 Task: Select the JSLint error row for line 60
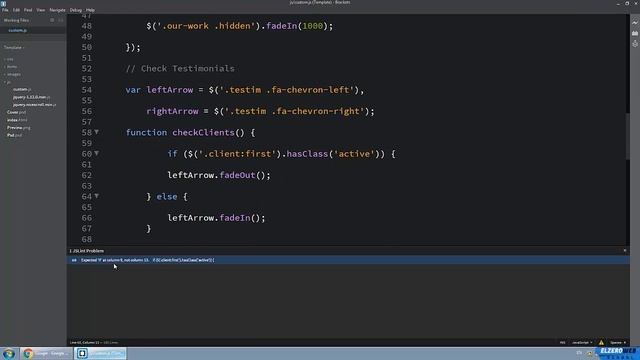[x=348, y=260]
